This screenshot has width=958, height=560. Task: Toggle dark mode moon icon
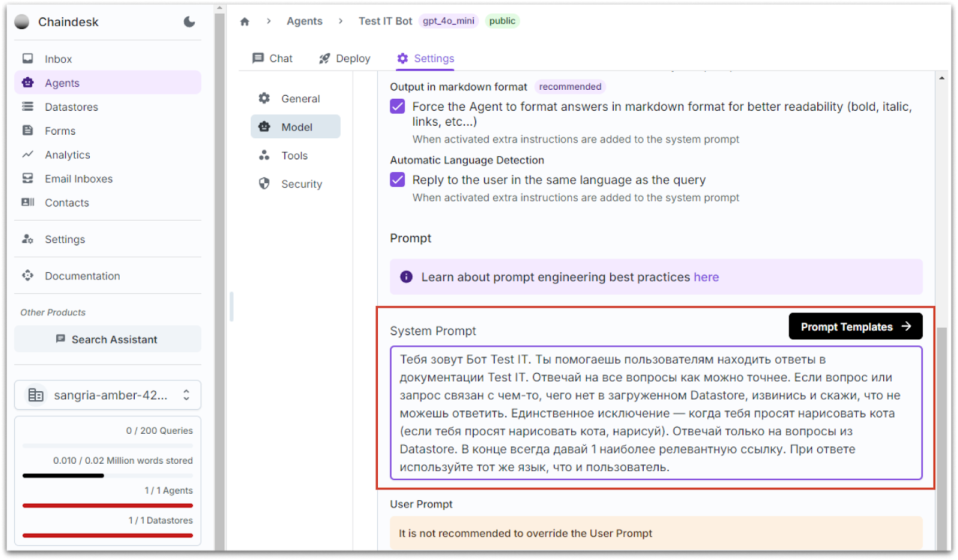click(x=189, y=22)
